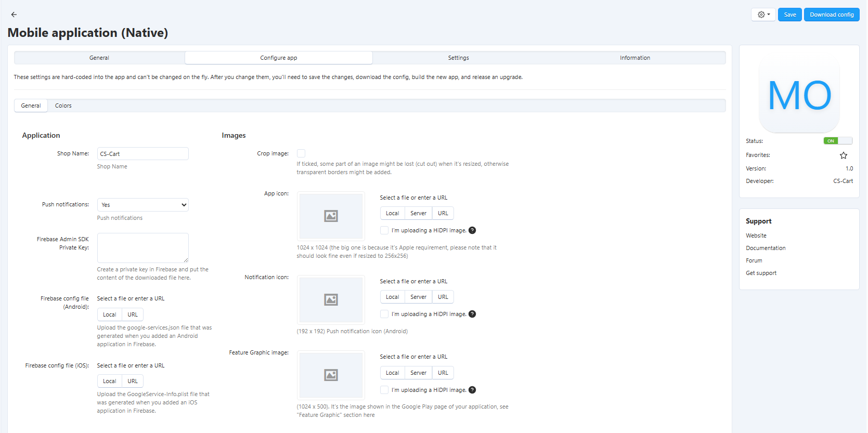The height and width of the screenshot is (433, 868).
Task: Click the Save button
Action: point(790,15)
